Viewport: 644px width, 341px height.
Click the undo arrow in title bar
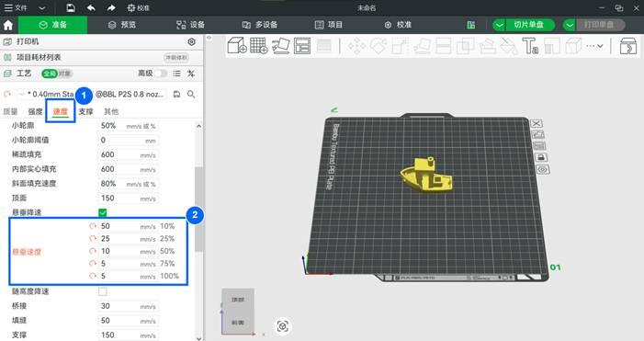coord(91,7)
